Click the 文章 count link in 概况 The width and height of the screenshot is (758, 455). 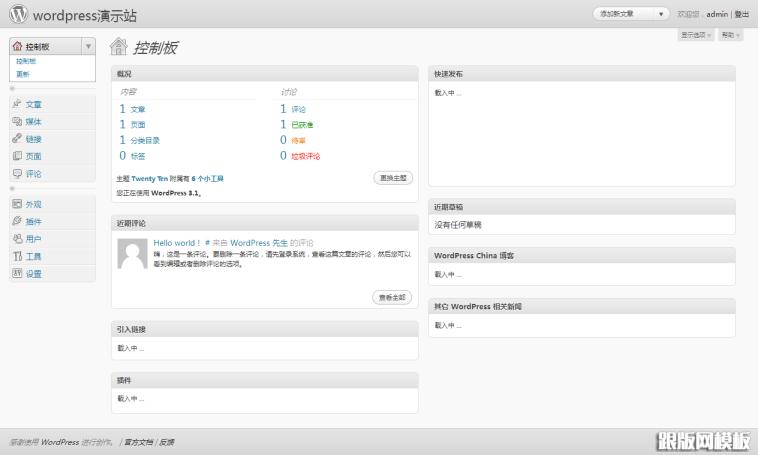tap(138, 110)
